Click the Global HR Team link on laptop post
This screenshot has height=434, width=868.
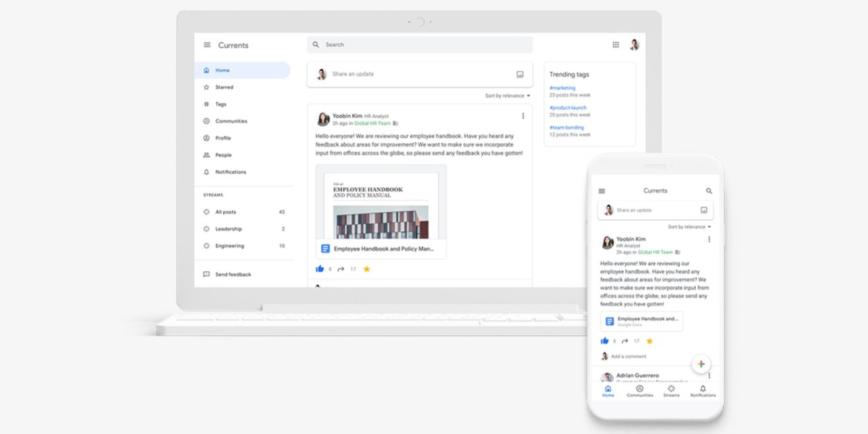(x=374, y=123)
